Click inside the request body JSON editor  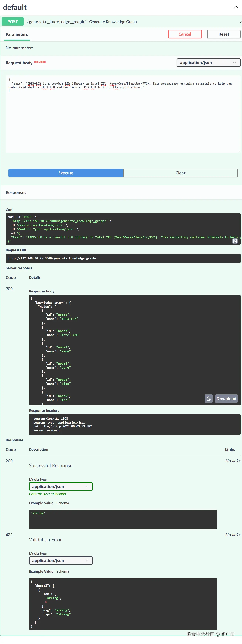click(x=123, y=118)
